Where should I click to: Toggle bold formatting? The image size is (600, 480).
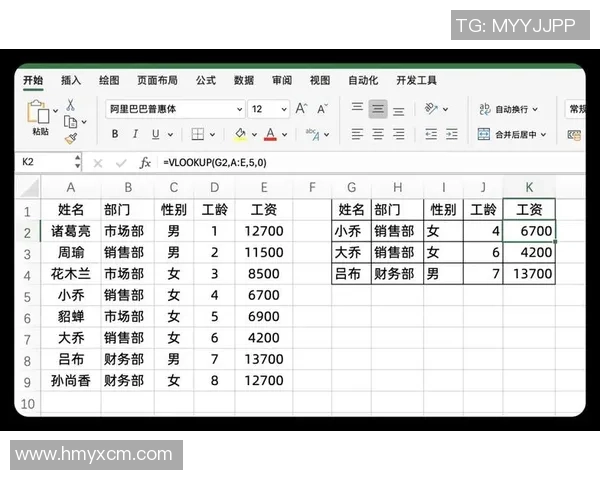tap(115, 134)
